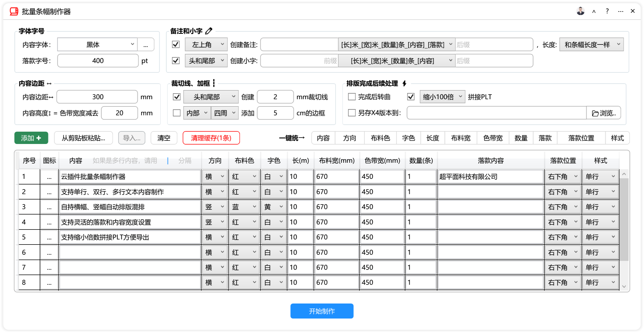Toggle the 创建备注 checkbox

pos(176,45)
